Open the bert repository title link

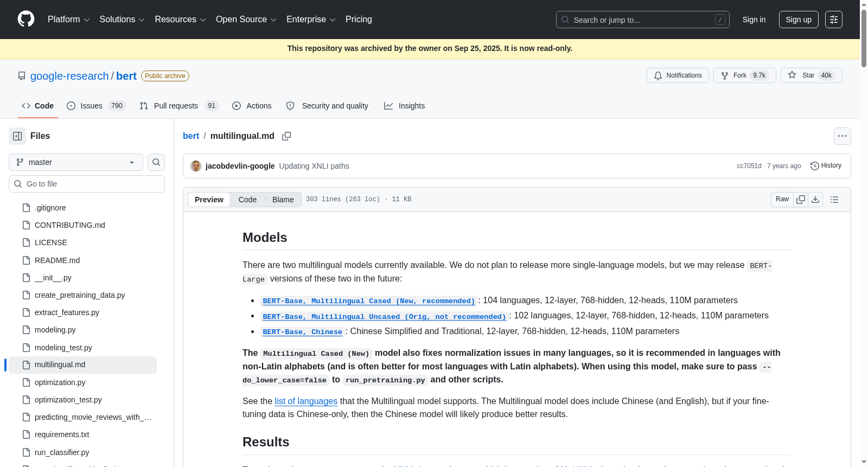coord(126,76)
